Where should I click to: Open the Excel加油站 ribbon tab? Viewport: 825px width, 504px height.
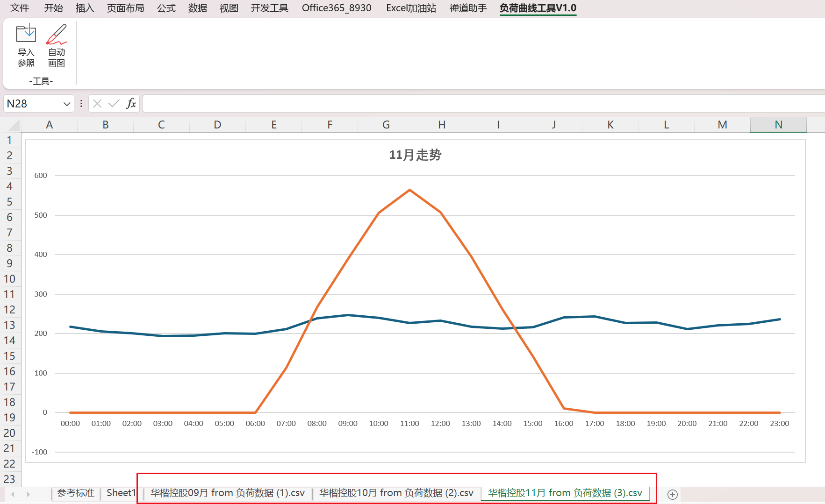[411, 8]
